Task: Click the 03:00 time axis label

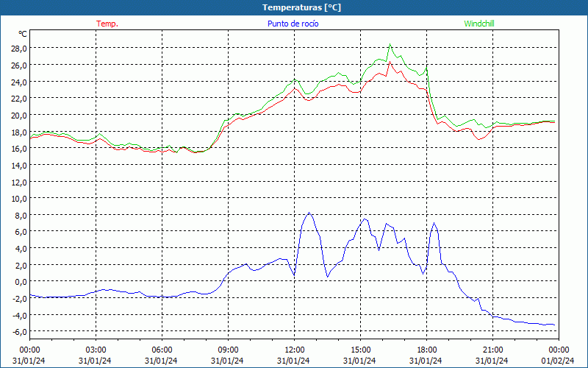Action: (96, 350)
